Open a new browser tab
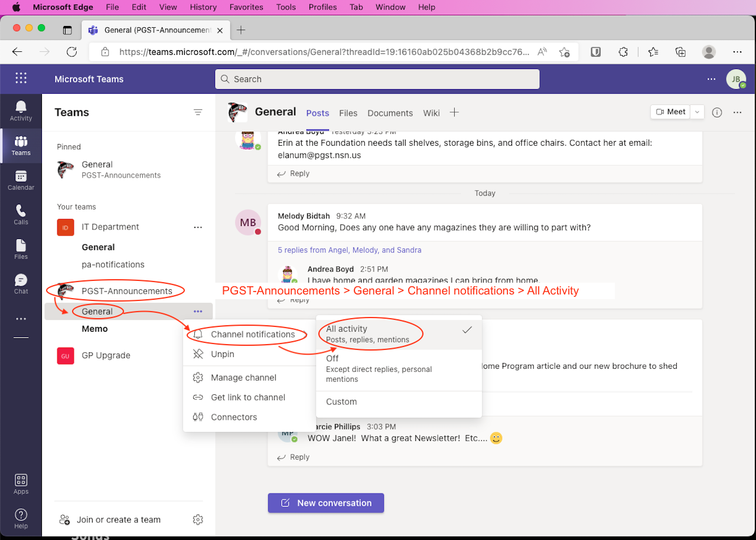Image resolution: width=756 pixels, height=540 pixels. (x=241, y=30)
